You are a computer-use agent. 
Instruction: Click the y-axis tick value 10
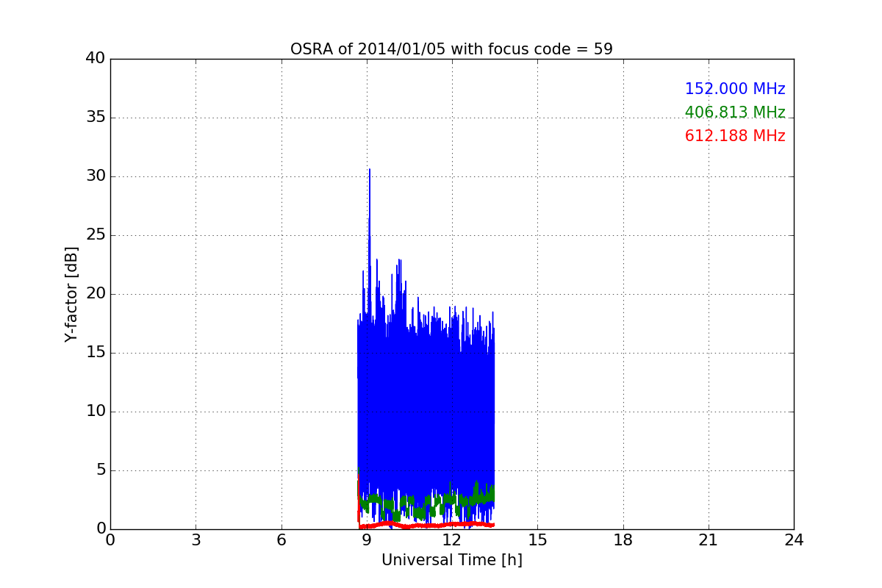pos(96,411)
